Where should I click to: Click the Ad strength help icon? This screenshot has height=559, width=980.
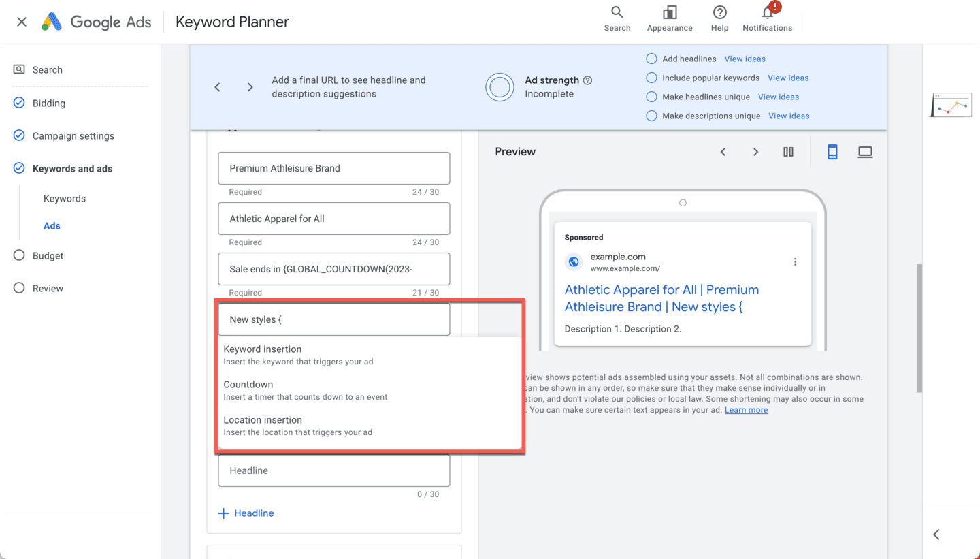coord(587,80)
